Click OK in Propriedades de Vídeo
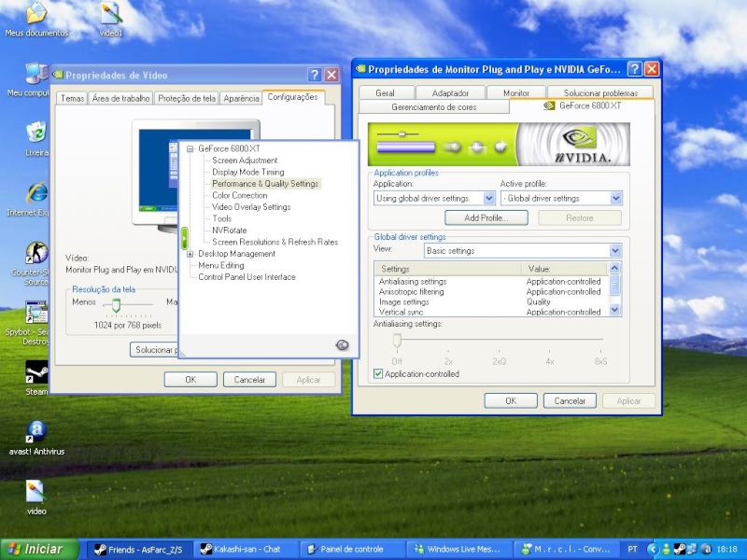The image size is (747, 560). (190, 380)
